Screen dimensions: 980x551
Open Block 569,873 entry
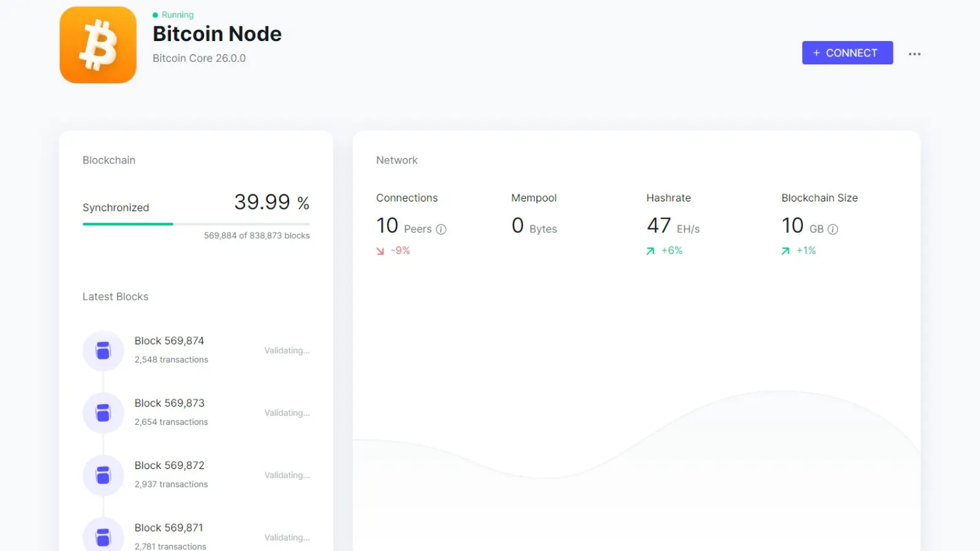point(196,413)
